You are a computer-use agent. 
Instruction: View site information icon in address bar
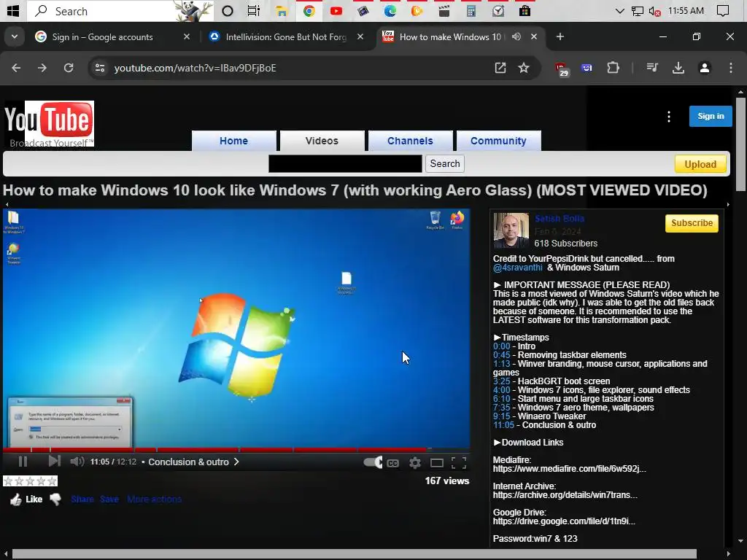coord(99,68)
